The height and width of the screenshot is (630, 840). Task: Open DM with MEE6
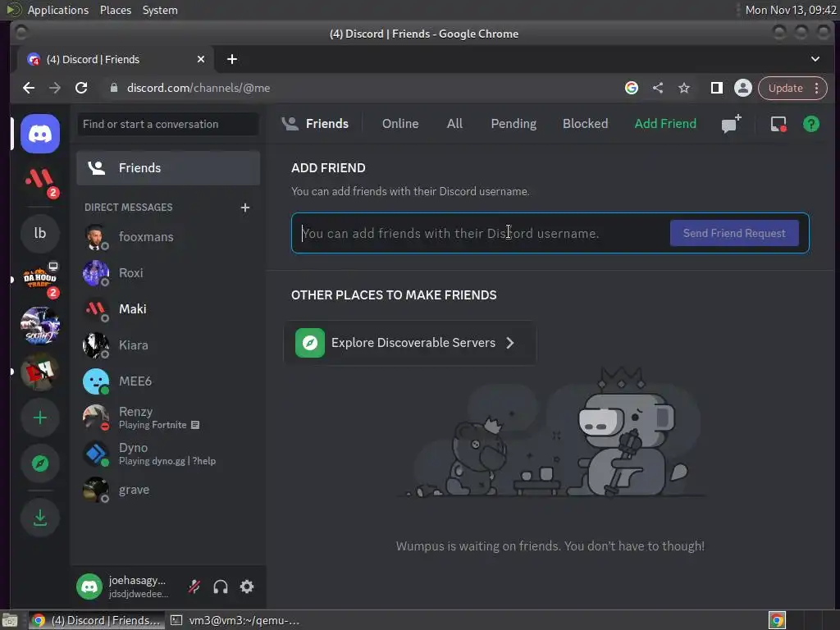(x=168, y=381)
